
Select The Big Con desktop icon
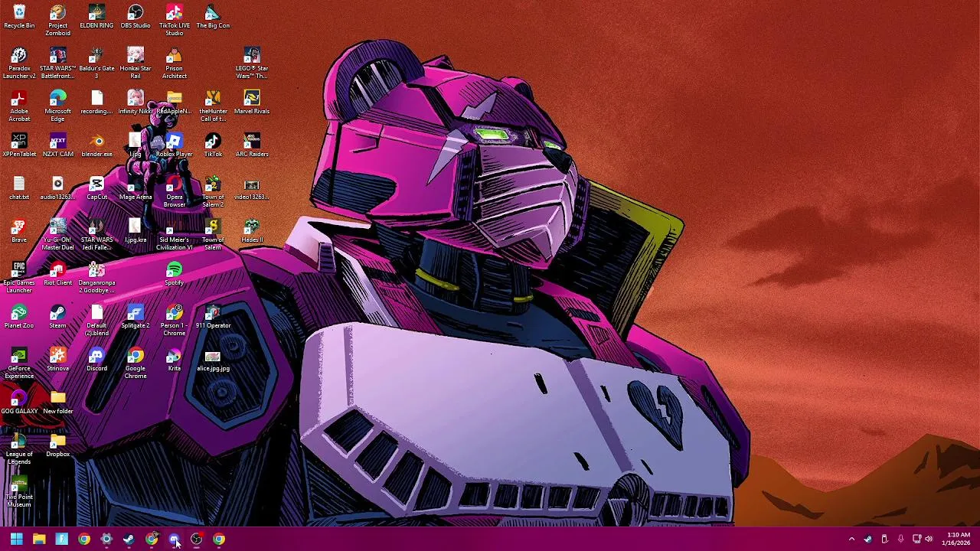tap(213, 17)
